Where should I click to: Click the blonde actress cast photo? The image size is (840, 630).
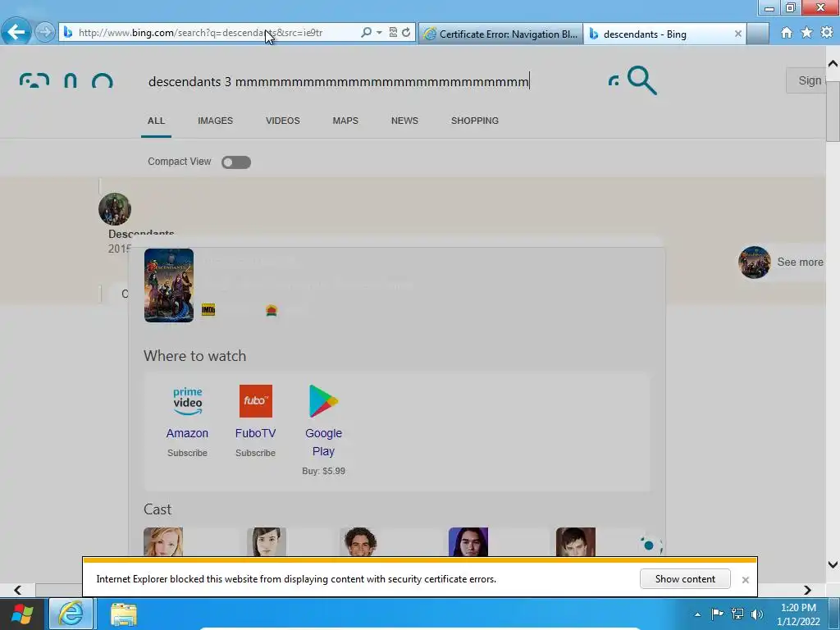pos(163,541)
